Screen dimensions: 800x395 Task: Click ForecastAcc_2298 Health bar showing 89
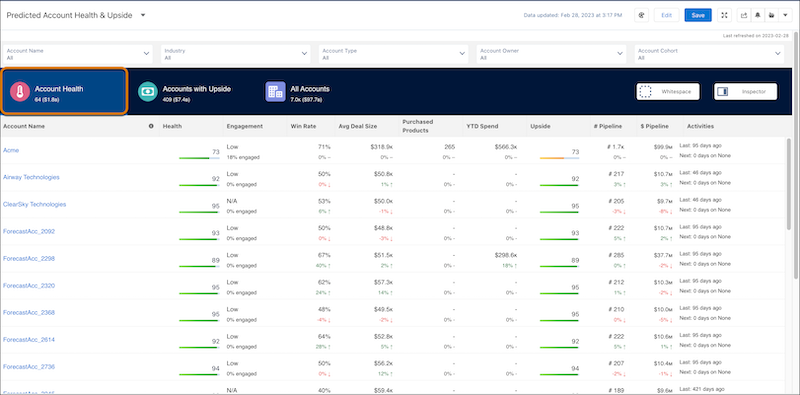point(199,266)
